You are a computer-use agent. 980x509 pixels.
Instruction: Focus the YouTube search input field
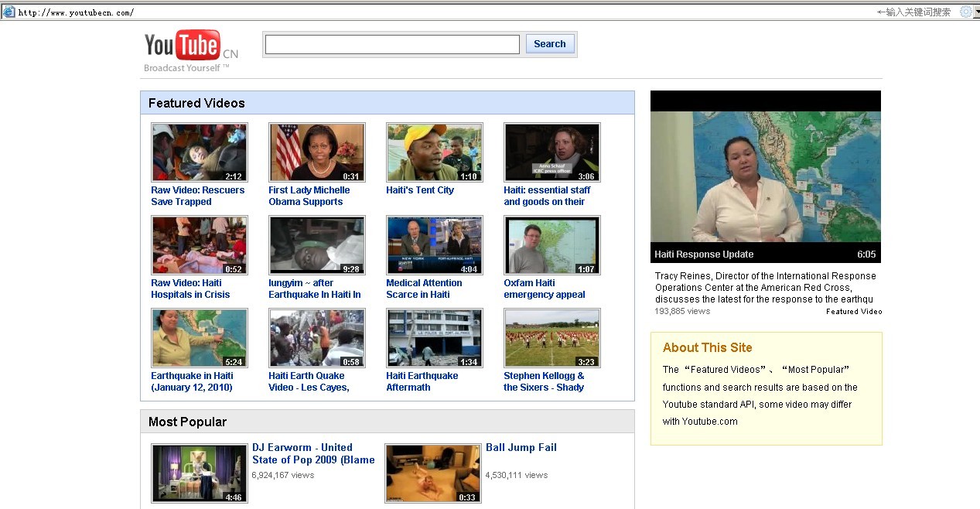pos(392,45)
